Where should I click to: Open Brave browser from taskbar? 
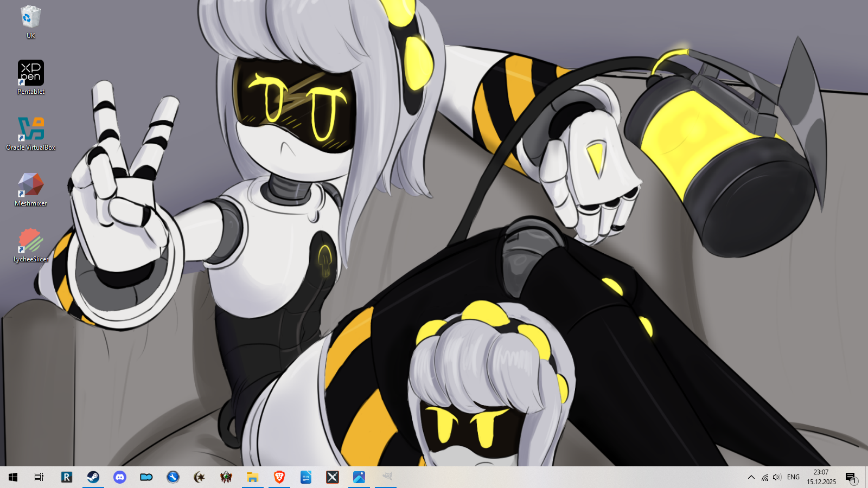click(279, 477)
